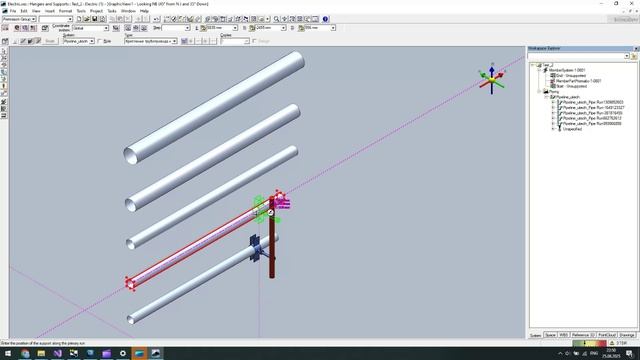Switch to the System tab
Image resolution: width=640 pixels, height=360 pixels.
coord(535,335)
